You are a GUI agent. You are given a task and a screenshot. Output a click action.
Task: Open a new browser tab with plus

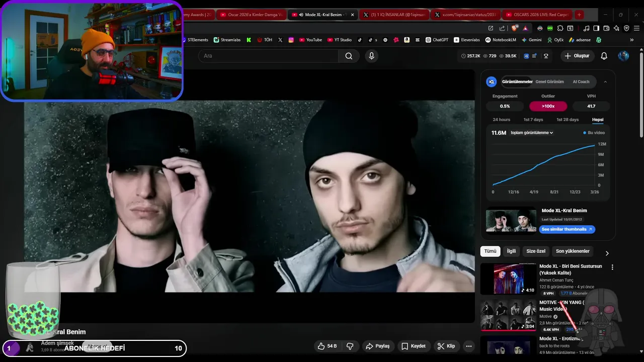point(579,15)
